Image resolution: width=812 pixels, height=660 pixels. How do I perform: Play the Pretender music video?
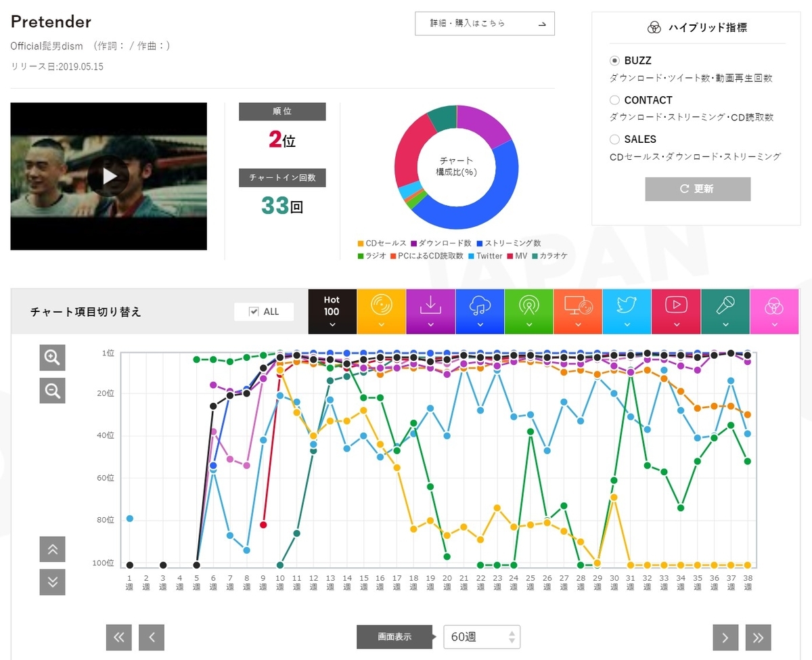[108, 176]
